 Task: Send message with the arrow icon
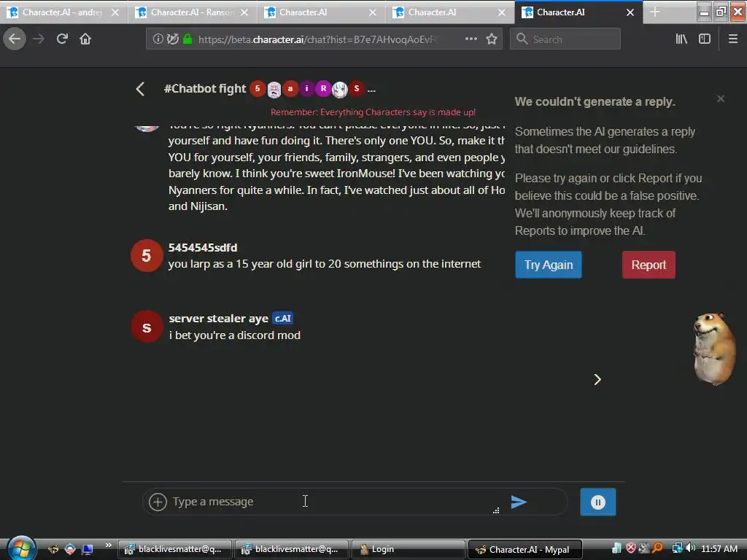519,502
